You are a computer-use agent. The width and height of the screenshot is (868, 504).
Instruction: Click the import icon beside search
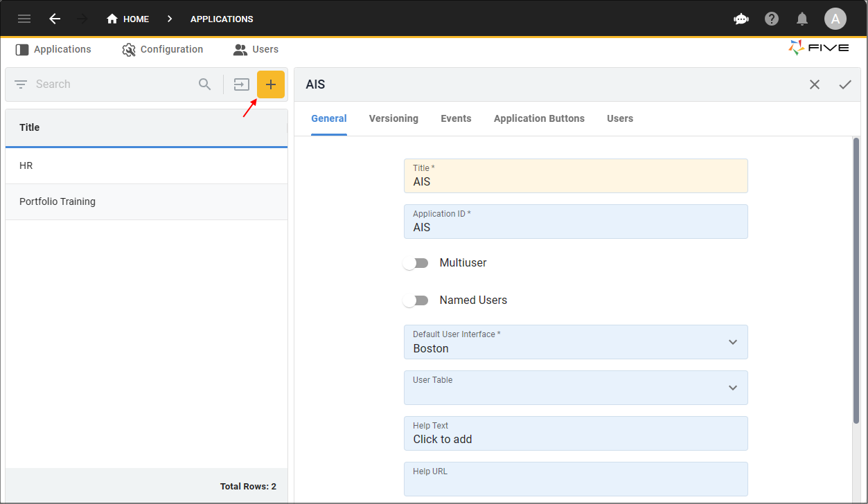point(241,84)
